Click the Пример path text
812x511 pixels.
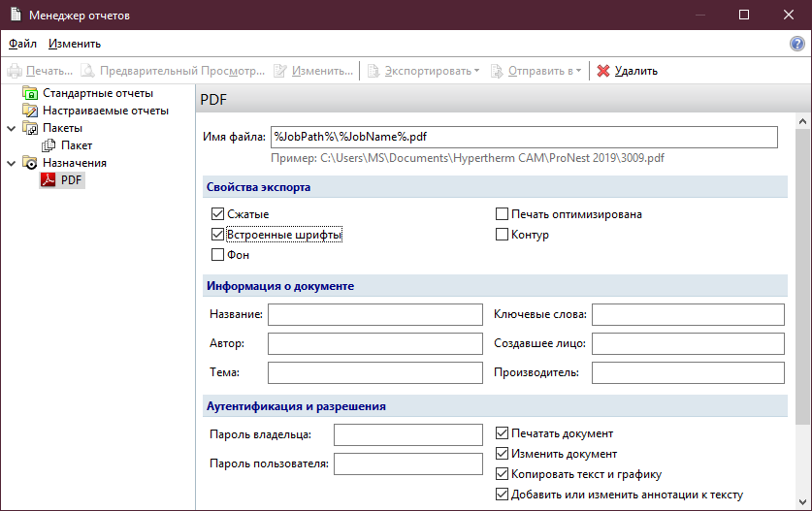click(x=468, y=158)
